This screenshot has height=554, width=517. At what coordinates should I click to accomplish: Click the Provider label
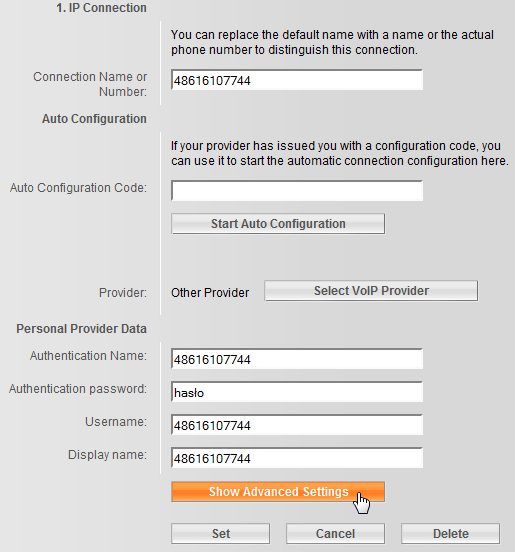[123, 293]
